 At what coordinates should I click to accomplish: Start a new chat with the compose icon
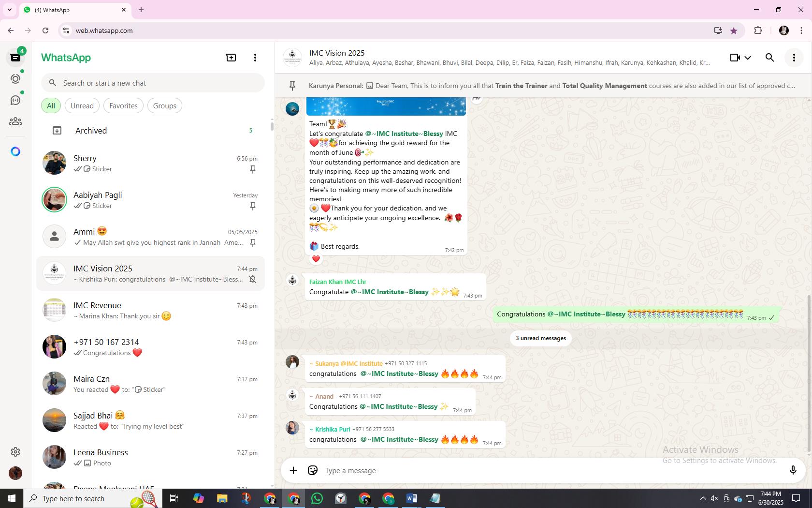[x=231, y=58]
